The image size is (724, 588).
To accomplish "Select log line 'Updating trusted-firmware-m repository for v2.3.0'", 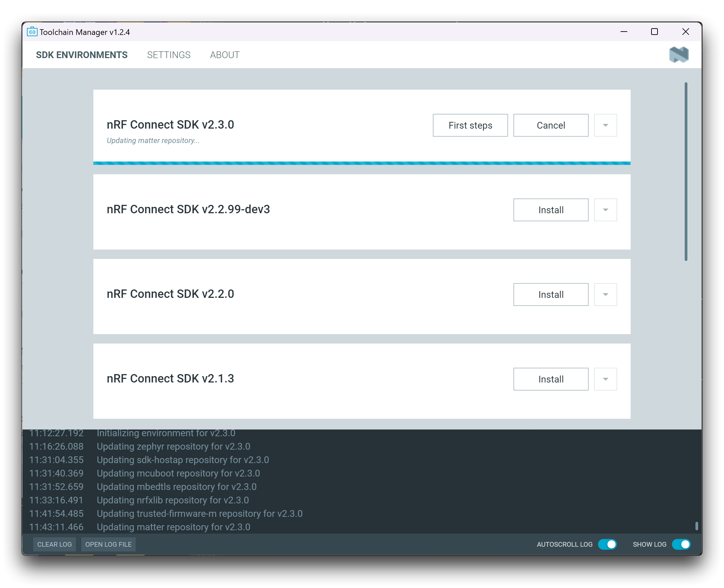I will [200, 514].
